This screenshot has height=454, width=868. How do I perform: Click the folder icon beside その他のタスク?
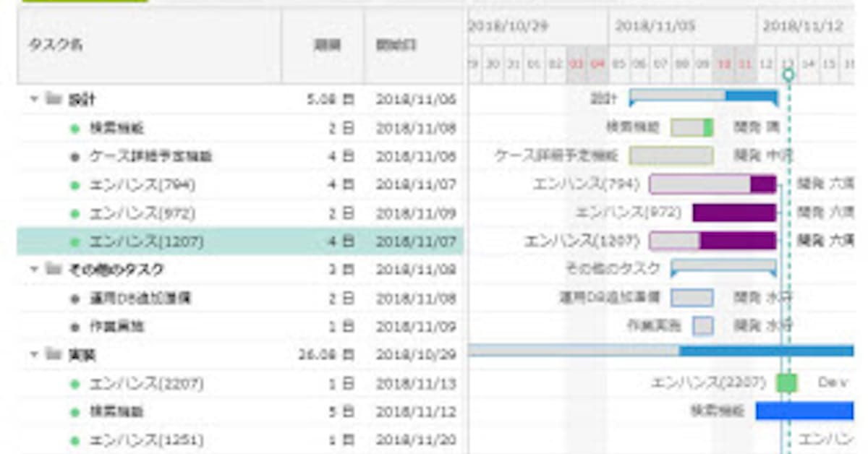(53, 270)
